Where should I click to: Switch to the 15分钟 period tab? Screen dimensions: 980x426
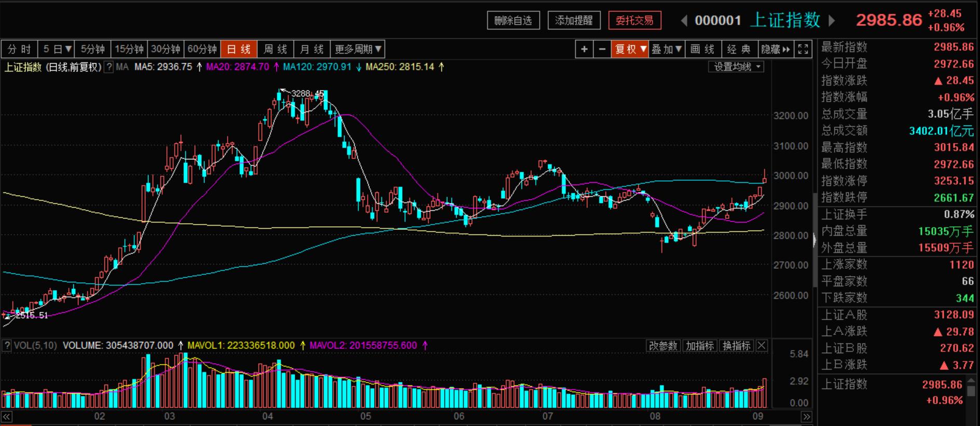pos(129,49)
